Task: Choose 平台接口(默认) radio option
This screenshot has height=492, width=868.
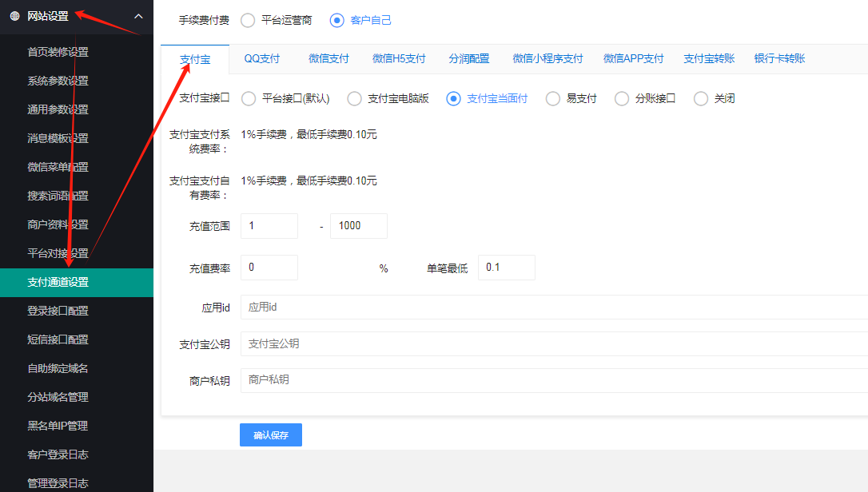Action: (x=249, y=98)
